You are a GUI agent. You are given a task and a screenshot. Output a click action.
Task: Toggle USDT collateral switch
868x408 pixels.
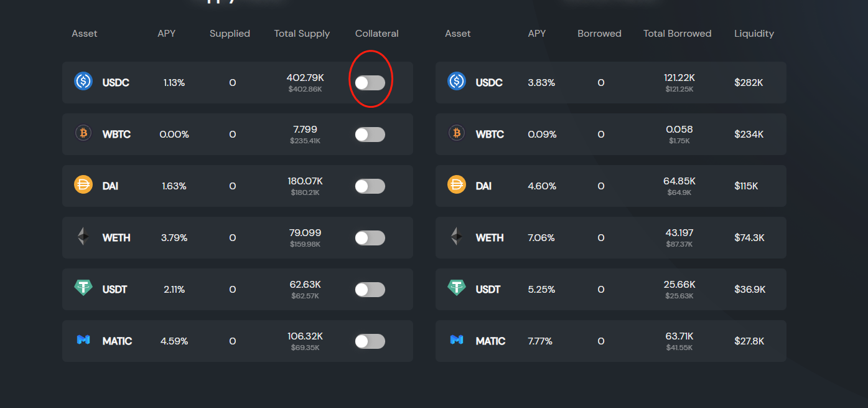point(370,290)
